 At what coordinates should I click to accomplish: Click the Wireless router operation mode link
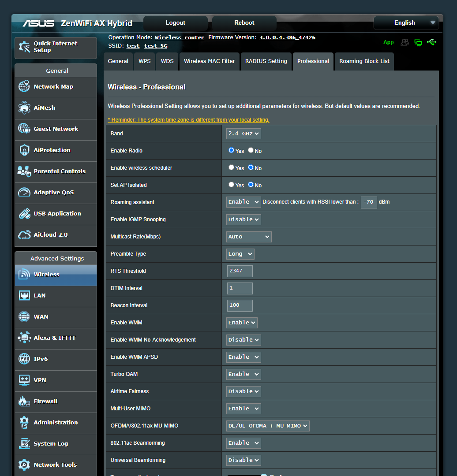point(179,37)
